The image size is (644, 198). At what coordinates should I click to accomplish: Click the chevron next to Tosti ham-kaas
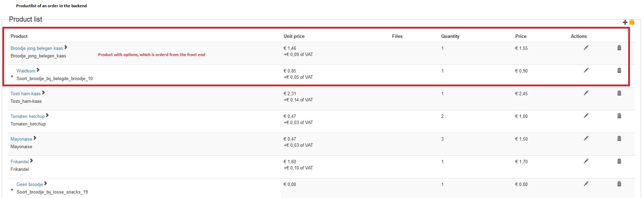click(44, 93)
